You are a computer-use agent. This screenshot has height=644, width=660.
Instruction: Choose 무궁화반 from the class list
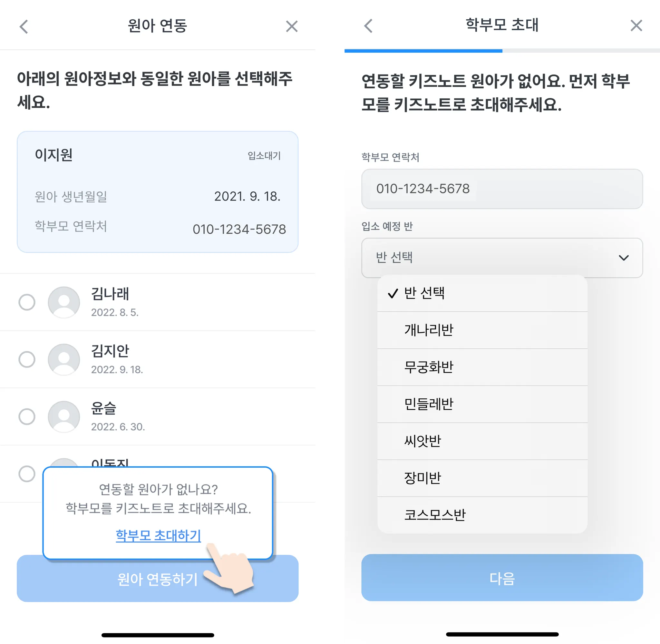[x=482, y=367]
